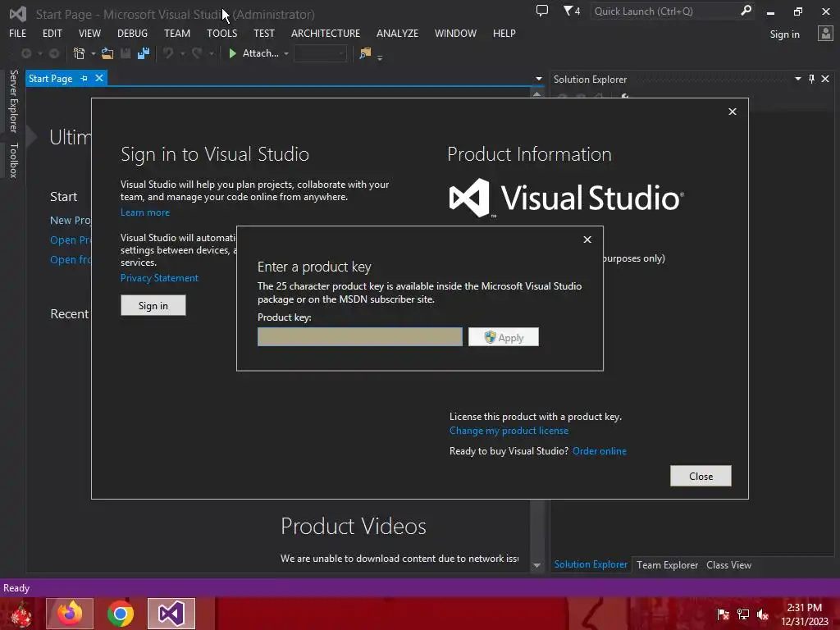This screenshot has width=840, height=630.
Task: Click the Navigate Backward toolbar arrow
Action: (x=25, y=53)
